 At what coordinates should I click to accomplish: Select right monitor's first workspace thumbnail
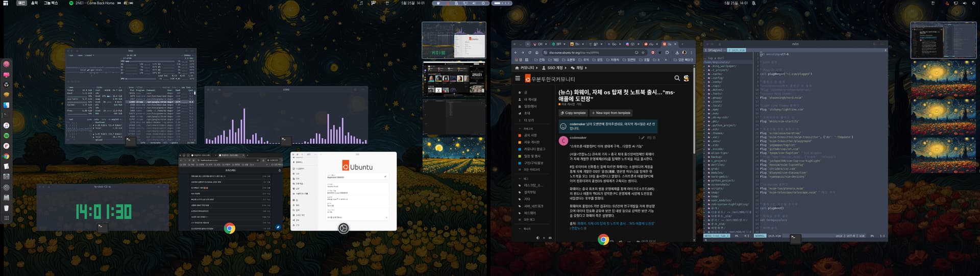point(943,40)
